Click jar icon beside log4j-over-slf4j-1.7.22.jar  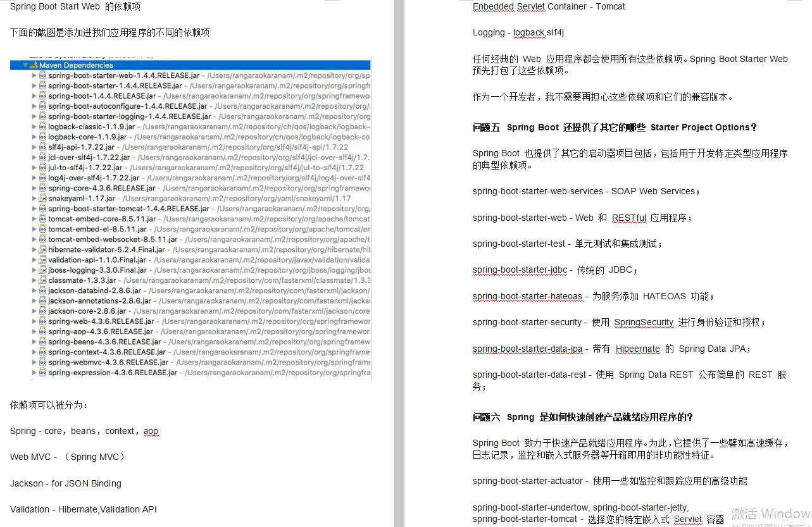coord(43,178)
